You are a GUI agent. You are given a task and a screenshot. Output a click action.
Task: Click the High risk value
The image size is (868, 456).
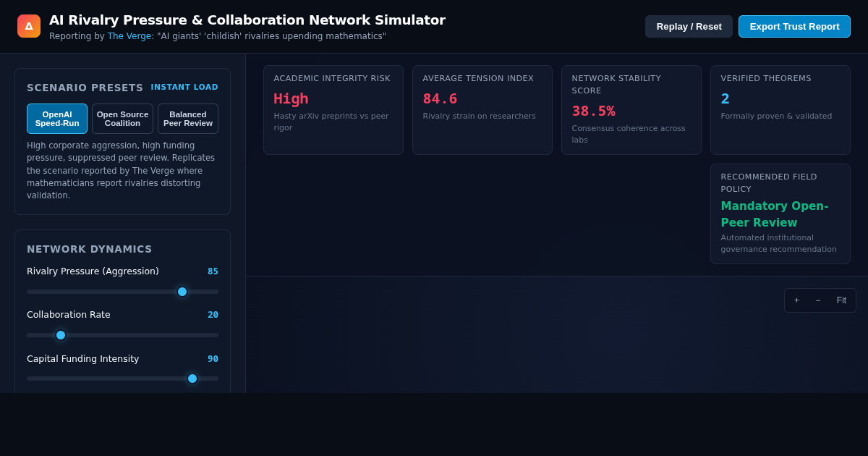(x=291, y=98)
